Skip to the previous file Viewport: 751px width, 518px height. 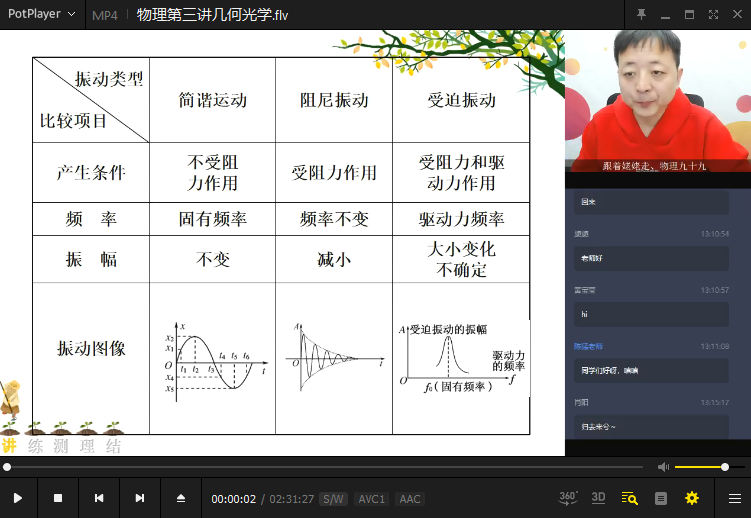click(99, 498)
